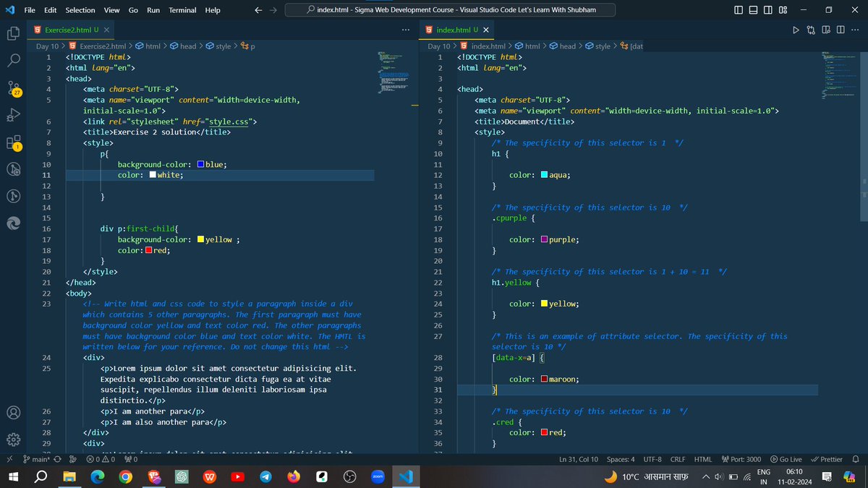Toggle the Panel layout icon in title bar
The height and width of the screenshot is (488, 868).
click(752, 9)
